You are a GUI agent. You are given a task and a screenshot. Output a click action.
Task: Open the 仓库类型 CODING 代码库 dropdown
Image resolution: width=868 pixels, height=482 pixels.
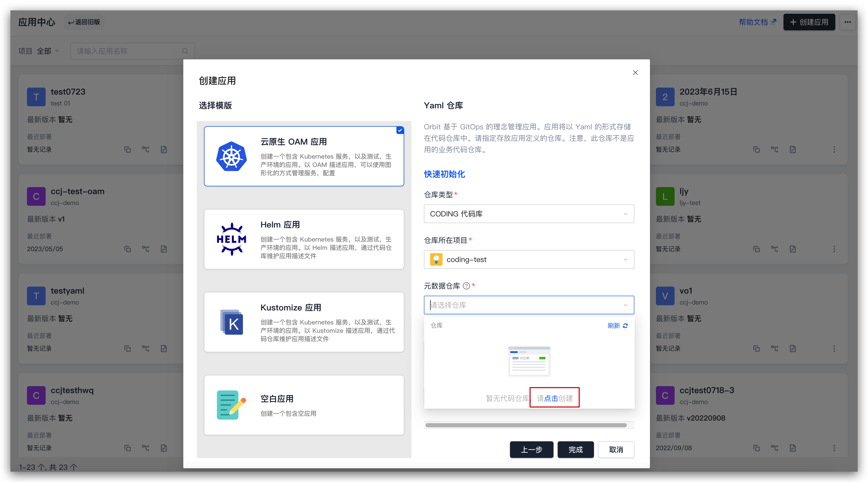point(529,214)
